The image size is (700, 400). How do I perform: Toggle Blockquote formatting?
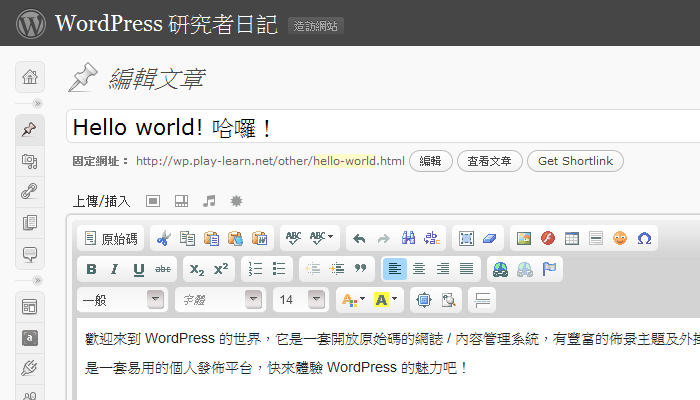click(360, 269)
